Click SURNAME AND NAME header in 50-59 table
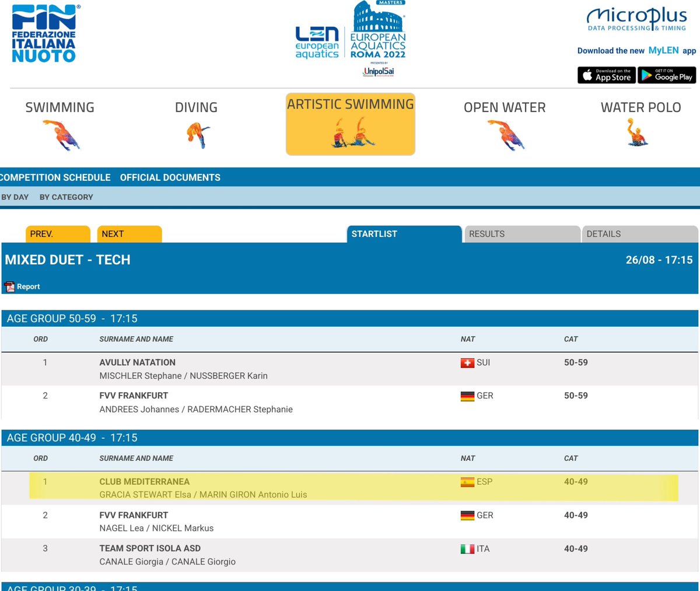Screen dimensions: 700x591 (x=136, y=339)
